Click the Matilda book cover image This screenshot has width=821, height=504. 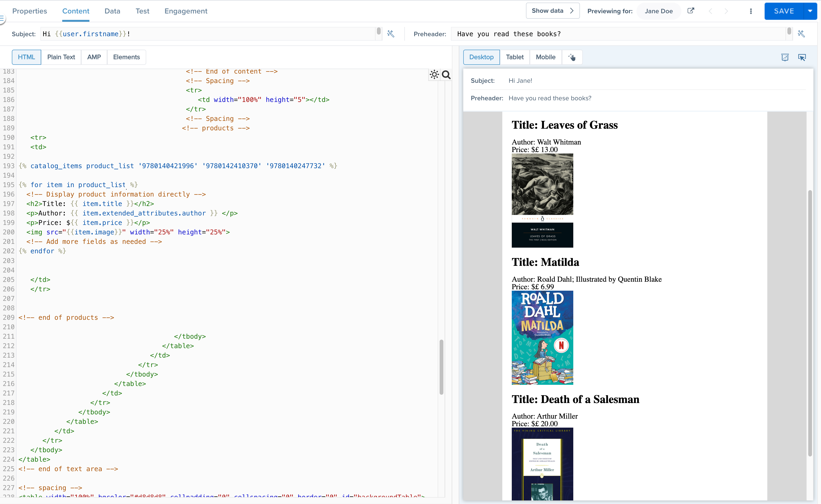click(542, 338)
